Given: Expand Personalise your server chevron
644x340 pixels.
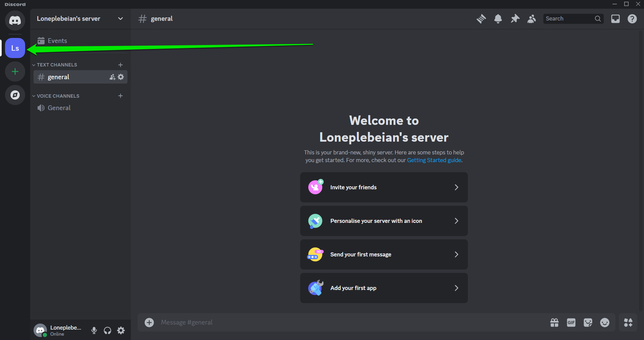Looking at the screenshot, I should pos(456,221).
